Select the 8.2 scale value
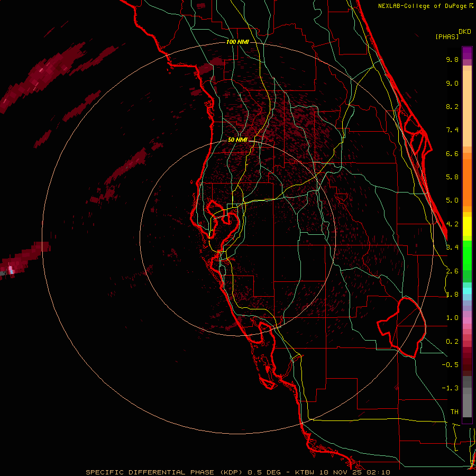This screenshot has height=476, width=476. point(452,106)
